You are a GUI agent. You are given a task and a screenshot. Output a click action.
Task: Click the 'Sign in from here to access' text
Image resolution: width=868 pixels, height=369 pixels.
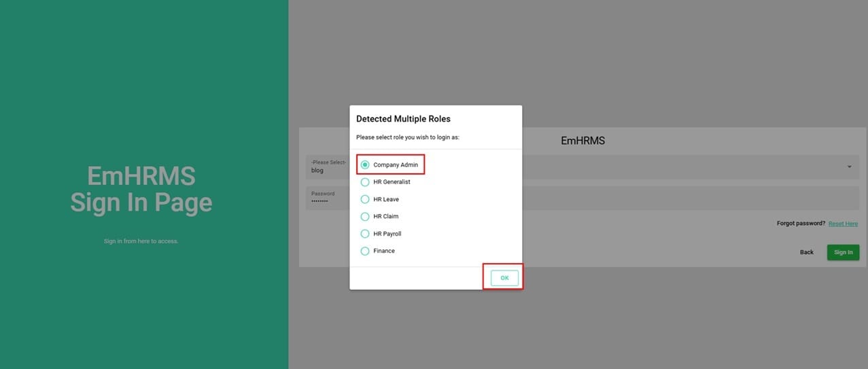point(141,241)
